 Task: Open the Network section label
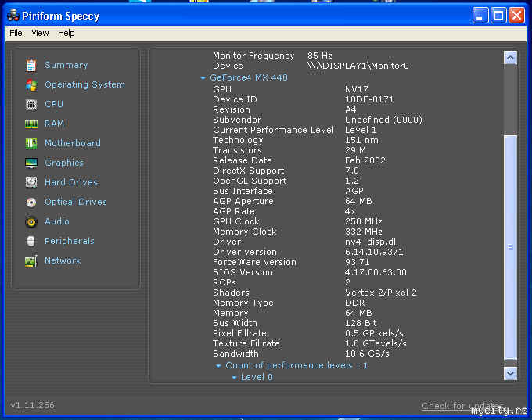coord(63,260)
